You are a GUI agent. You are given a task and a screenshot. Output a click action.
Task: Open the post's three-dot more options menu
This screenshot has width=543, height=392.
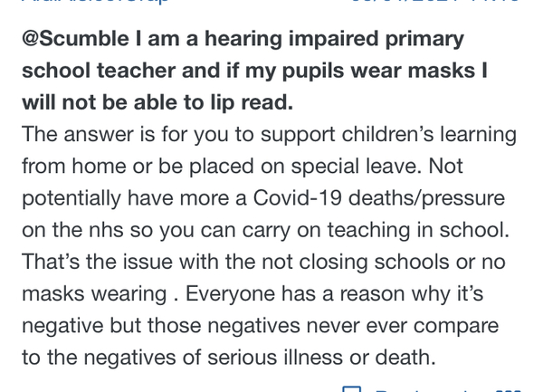click(x=510, y=389)
